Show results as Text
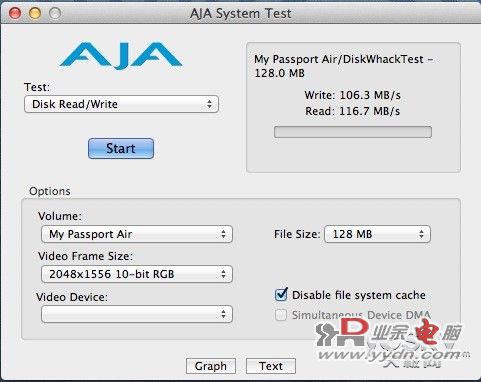Screen dimensions: 481x382 [x=271, y=366]
